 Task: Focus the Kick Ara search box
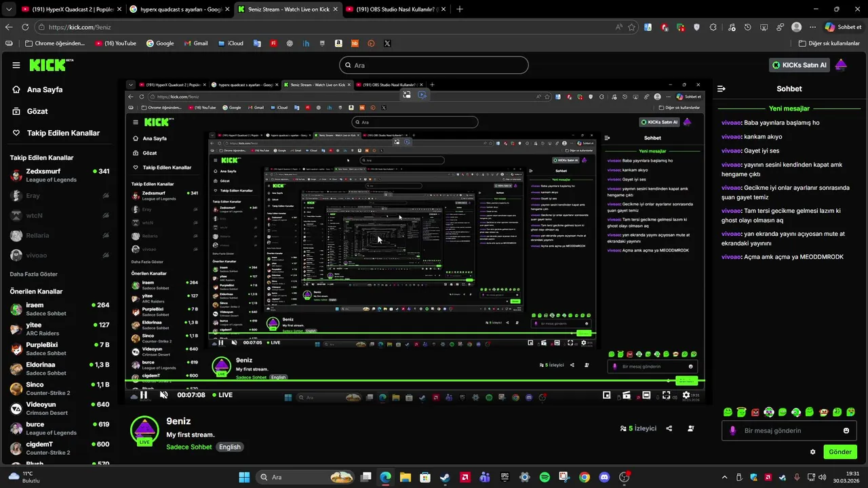tap(434, 65)
